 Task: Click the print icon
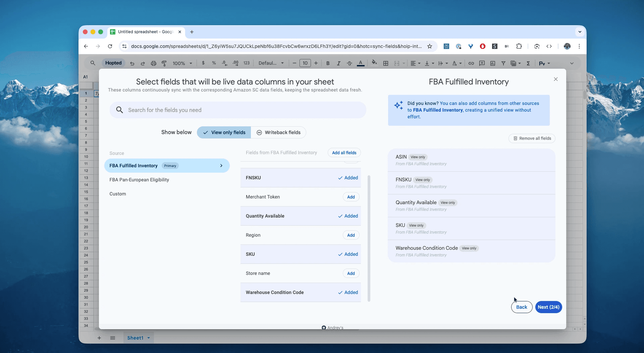(x=153, y=63)
